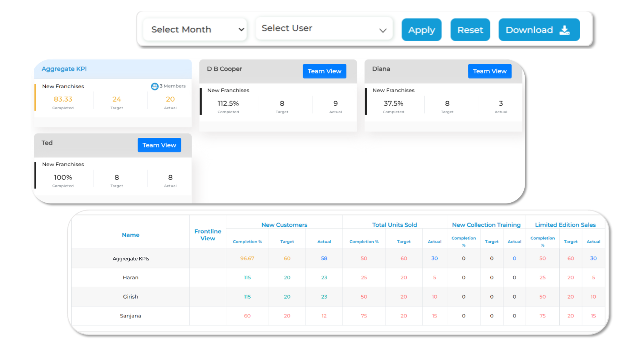Click the 83.33 Completed value
644x362 pixels.
click(63, 99)
